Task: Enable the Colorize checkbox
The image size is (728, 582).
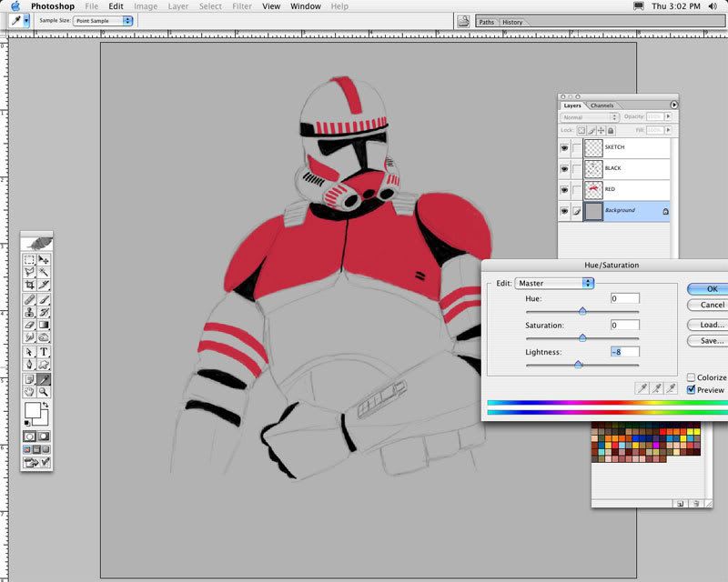Action: (691, 377)
